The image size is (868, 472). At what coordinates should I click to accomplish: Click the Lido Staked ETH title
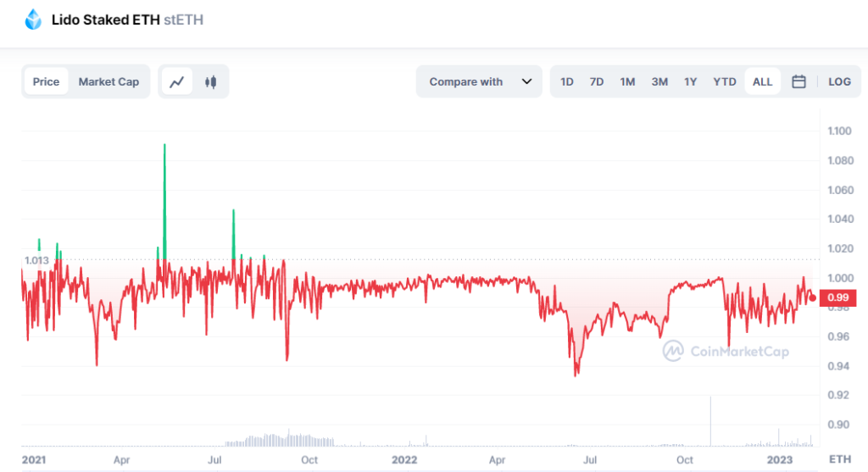106,20
